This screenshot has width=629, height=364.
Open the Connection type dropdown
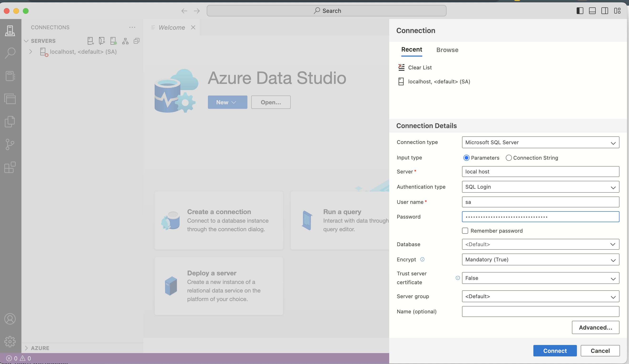coord(541,142)
